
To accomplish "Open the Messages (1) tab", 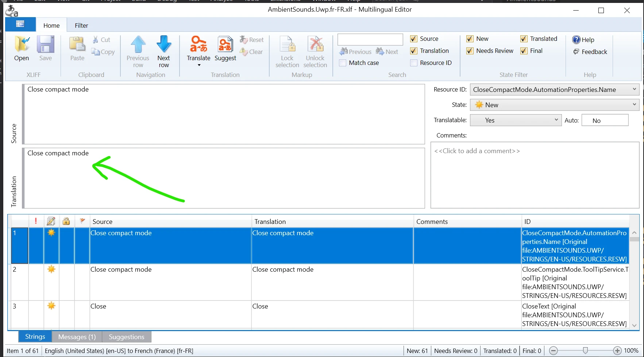I will click(x=77, y=337).
